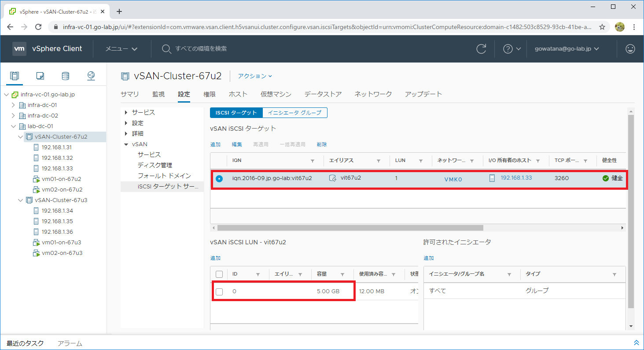Expand infra-dc-01 datacenter node
The image size is (644, 350).
(13, 105)
